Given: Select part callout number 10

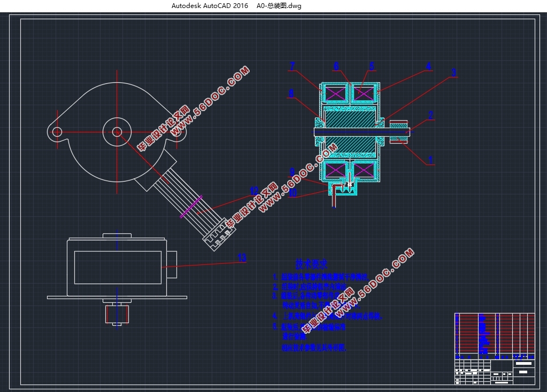Looking at the screenshot, I should [293, 193].
